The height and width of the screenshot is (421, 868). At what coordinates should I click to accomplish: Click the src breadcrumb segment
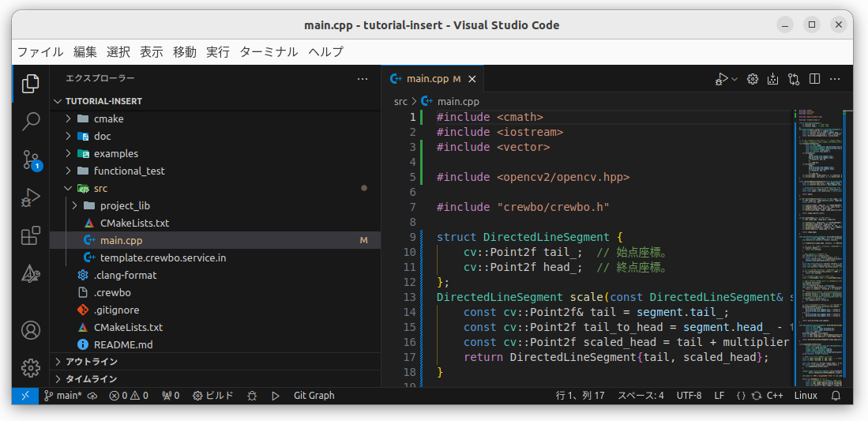(400, 102)
